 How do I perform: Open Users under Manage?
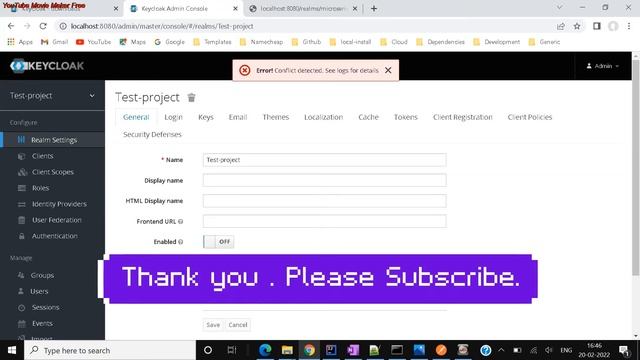39,291
